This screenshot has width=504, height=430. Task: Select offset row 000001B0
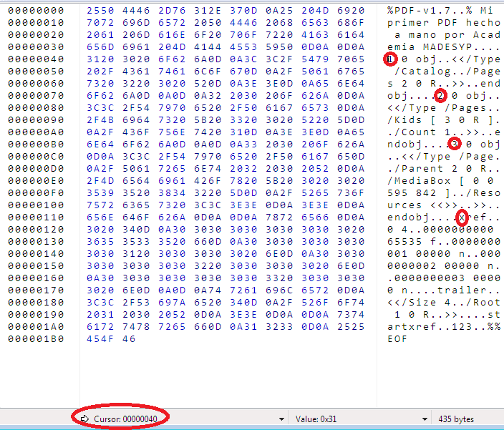(x=36, y=339)
